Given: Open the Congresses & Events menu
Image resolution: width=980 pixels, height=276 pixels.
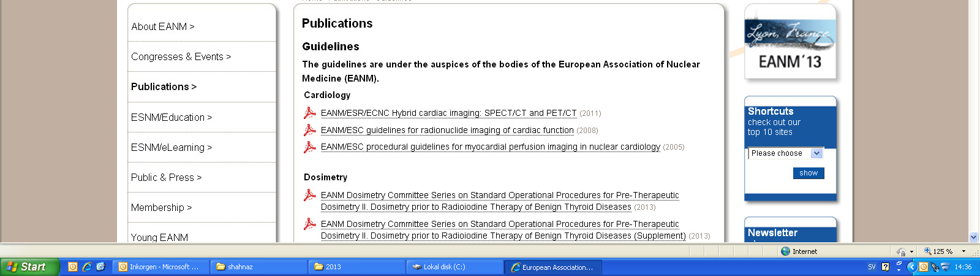Looking at the screenshot, I should 181,56.
